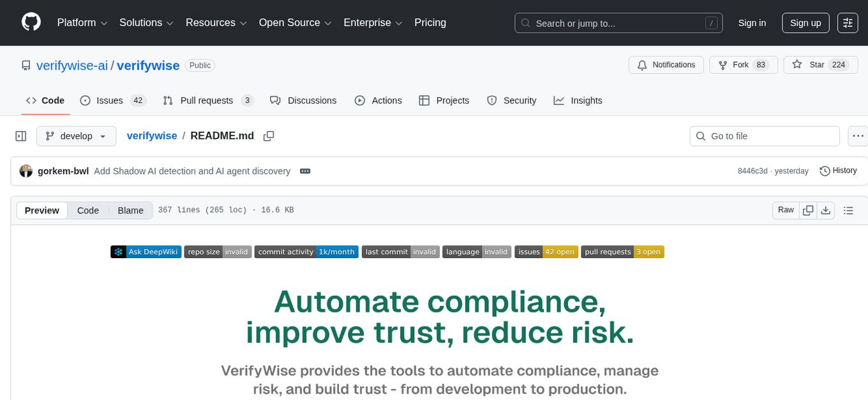This screenshot has height=400, width=868.
Task: Click the issues 42 open badge
Action: 546,251
